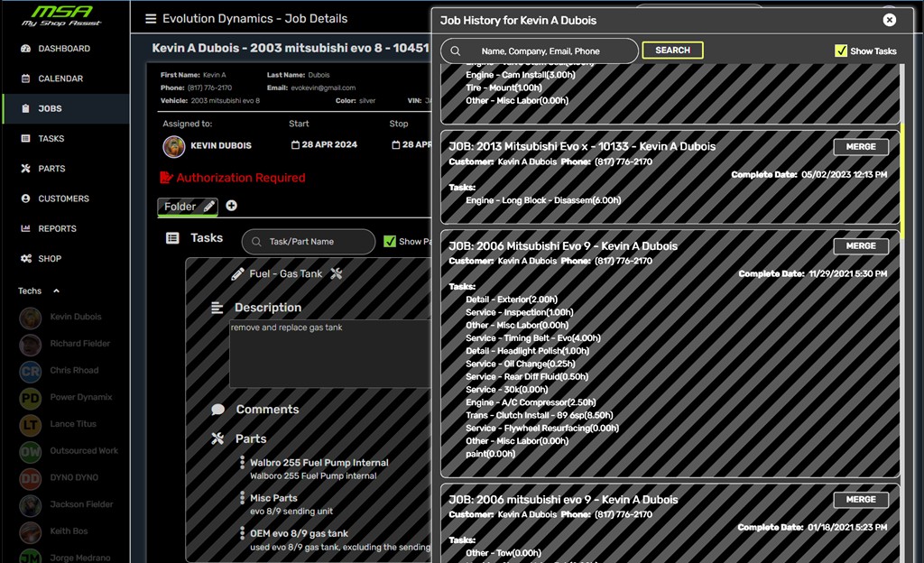Click the Task/Part Name search field
This screenshot has width=924, height=563.
click(x=309, y=242)
